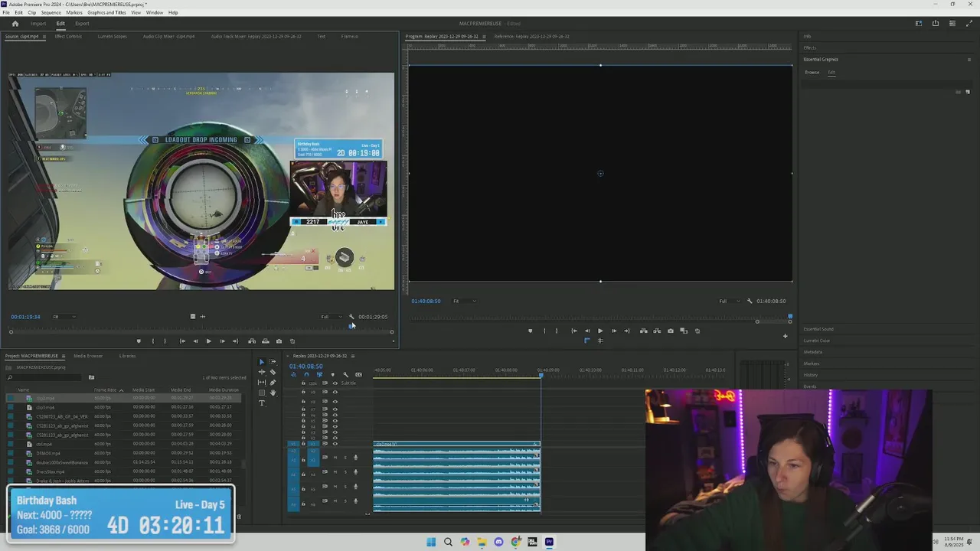Open the History panel
Viewport: 980px width, 551px height.
810,375
